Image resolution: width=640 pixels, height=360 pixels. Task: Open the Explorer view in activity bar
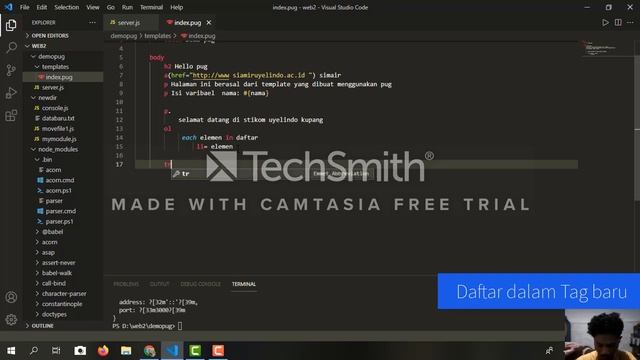click(11, 25)
